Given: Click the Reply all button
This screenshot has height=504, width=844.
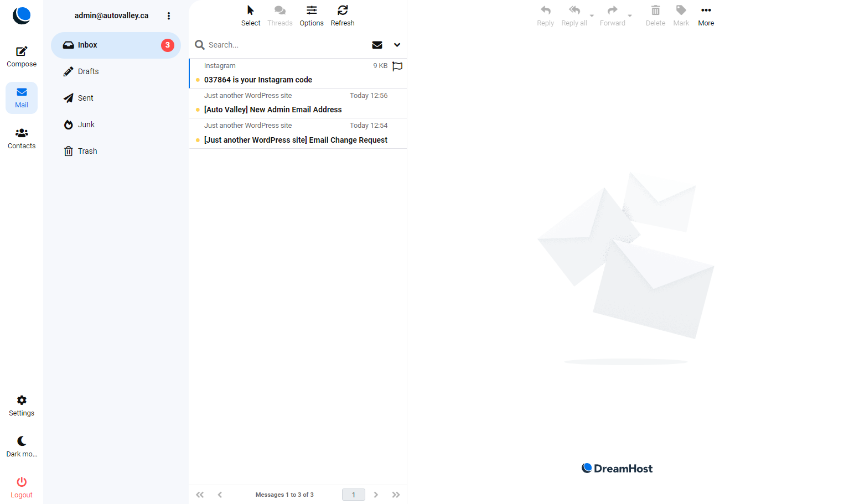Looking at the screenshot, I should [574, 16].
